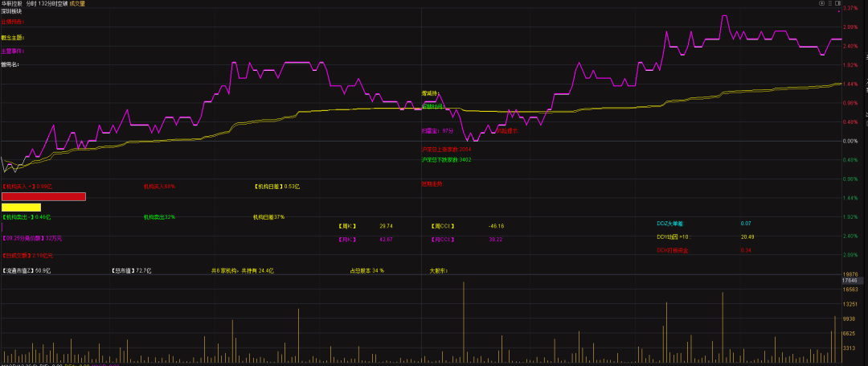Click the tallest volume bar in the volume panel
Screen dimensions: 868x366
pos(464,322)
